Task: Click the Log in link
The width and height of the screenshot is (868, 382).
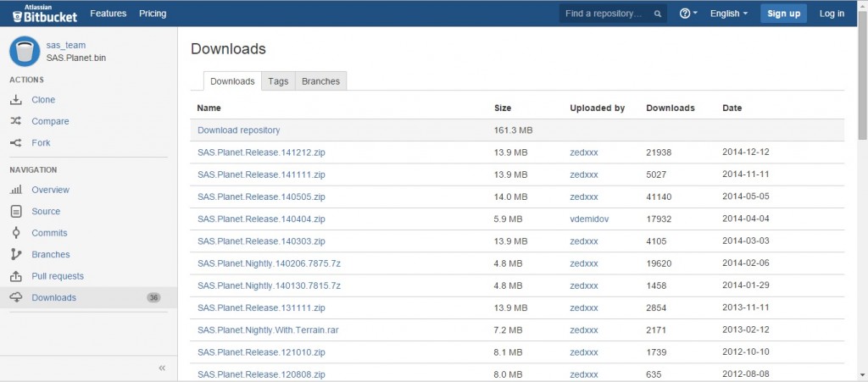Action: coord(832,14)
